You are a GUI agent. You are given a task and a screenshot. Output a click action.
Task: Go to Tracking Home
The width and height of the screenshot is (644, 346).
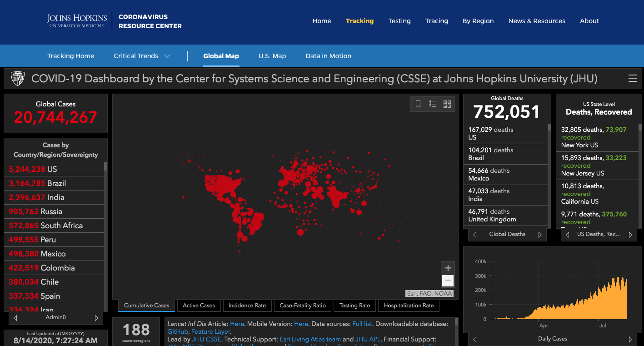(70, 56)
